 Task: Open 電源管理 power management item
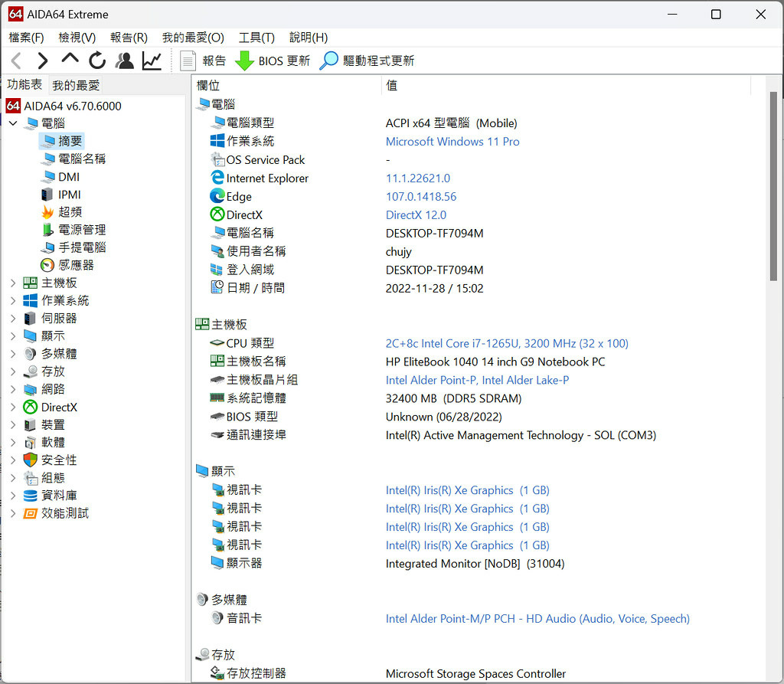click(74, 230)
